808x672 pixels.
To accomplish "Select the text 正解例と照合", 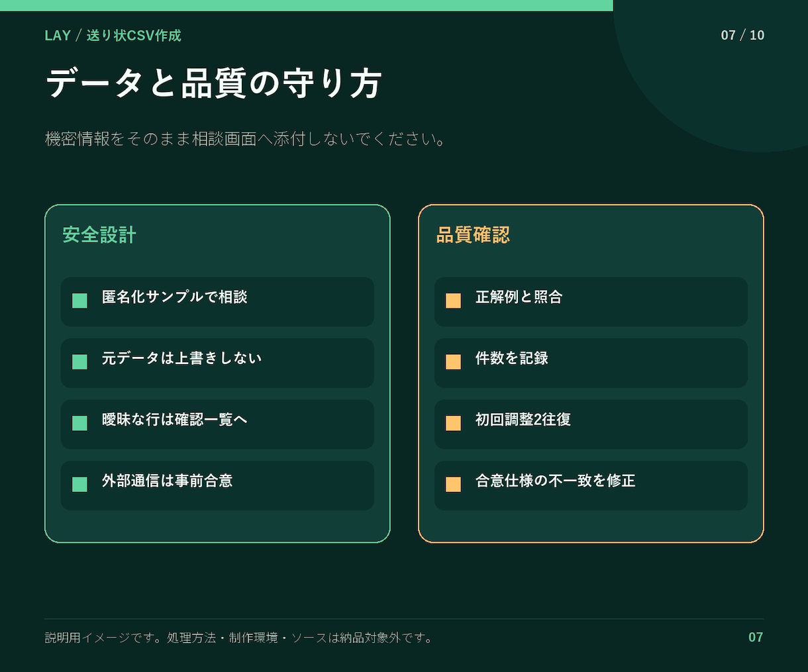I will 519,297.
